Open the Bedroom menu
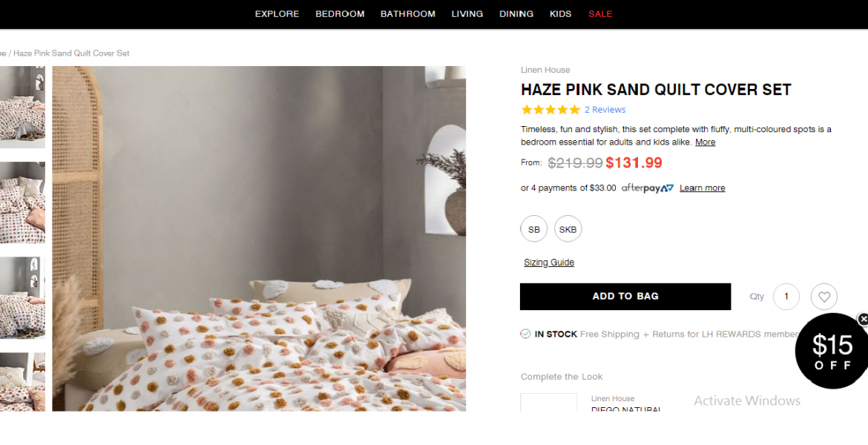 (340, 14)
